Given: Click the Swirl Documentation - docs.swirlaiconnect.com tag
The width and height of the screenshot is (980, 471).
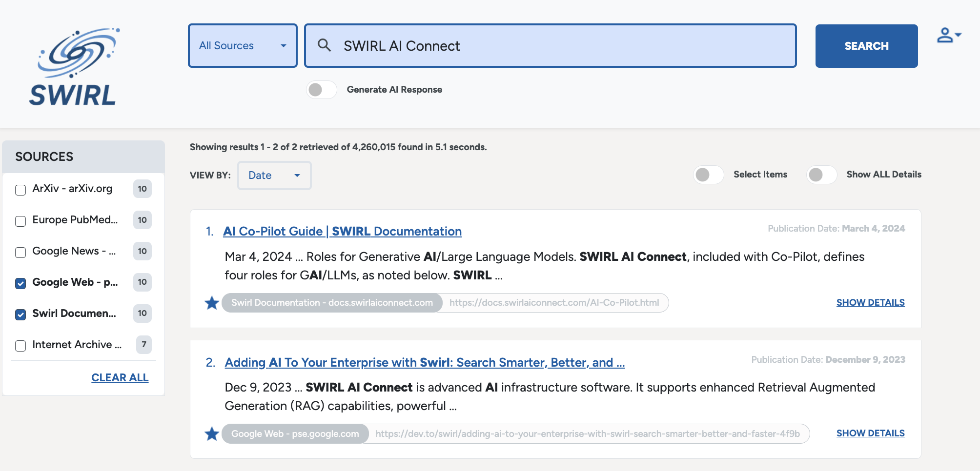Looking at the screenshot, I should (x=332, y=303).
